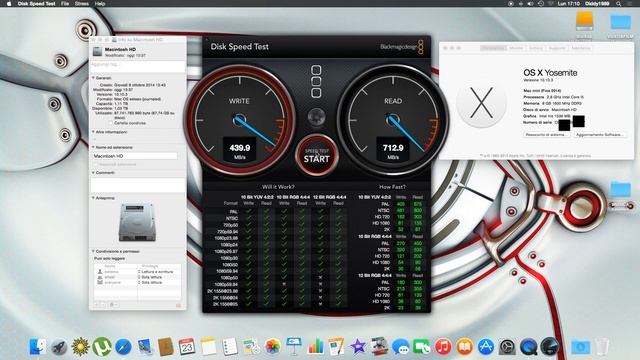The width and height of the screenshot is (640, 360).
Task: Open iTunes from the Dock
Action: click(443, 347)
